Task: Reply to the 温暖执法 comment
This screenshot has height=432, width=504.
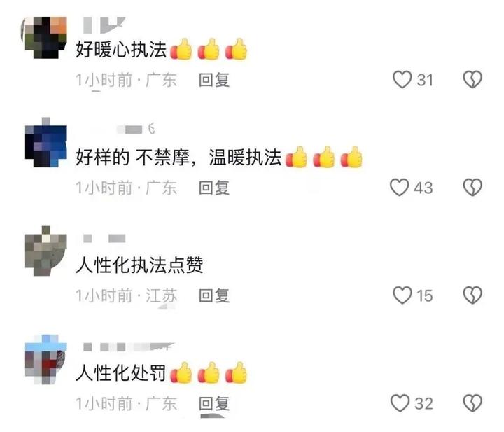Action: coord(214,188)
